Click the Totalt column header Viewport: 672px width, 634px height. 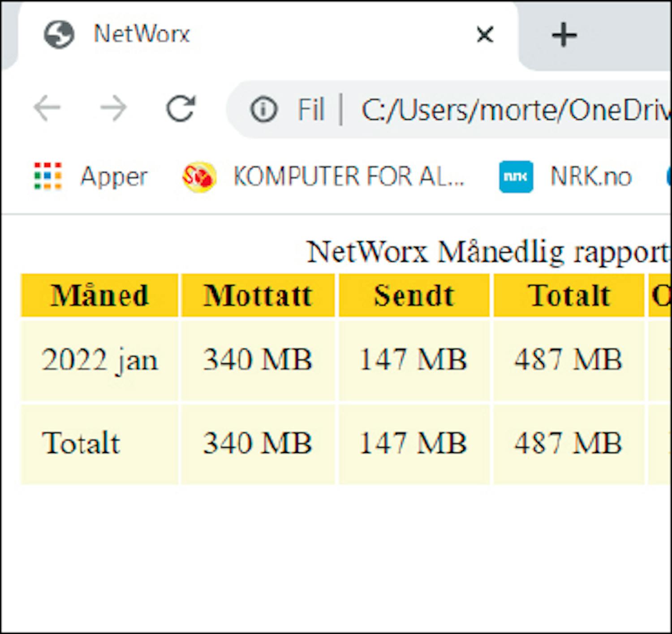(569, 296)
